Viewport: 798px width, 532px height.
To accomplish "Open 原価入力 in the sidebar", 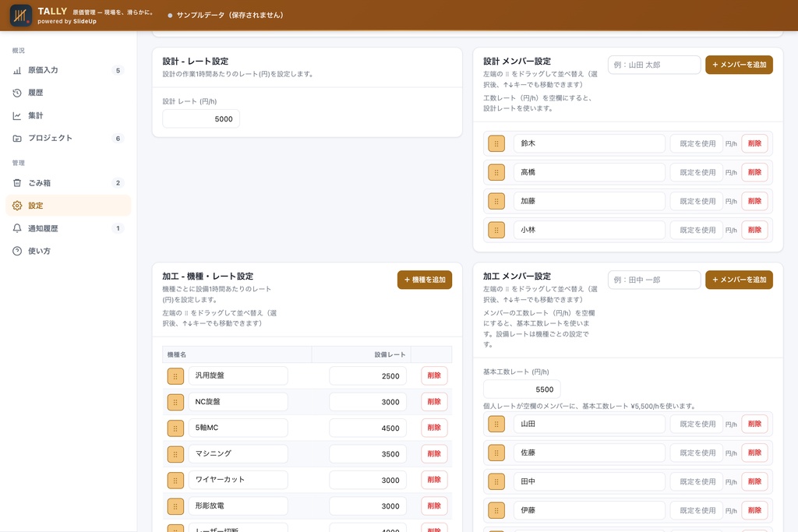I will [x=69, y=70].
